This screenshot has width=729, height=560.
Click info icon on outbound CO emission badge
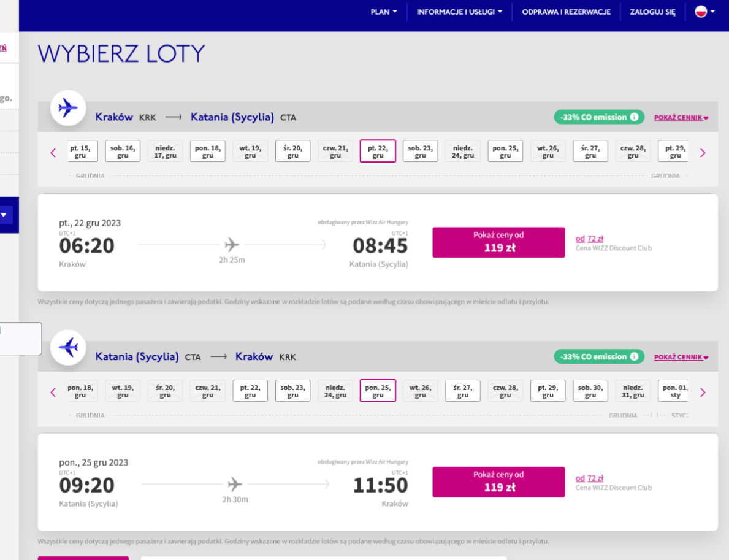coord(634,117)
